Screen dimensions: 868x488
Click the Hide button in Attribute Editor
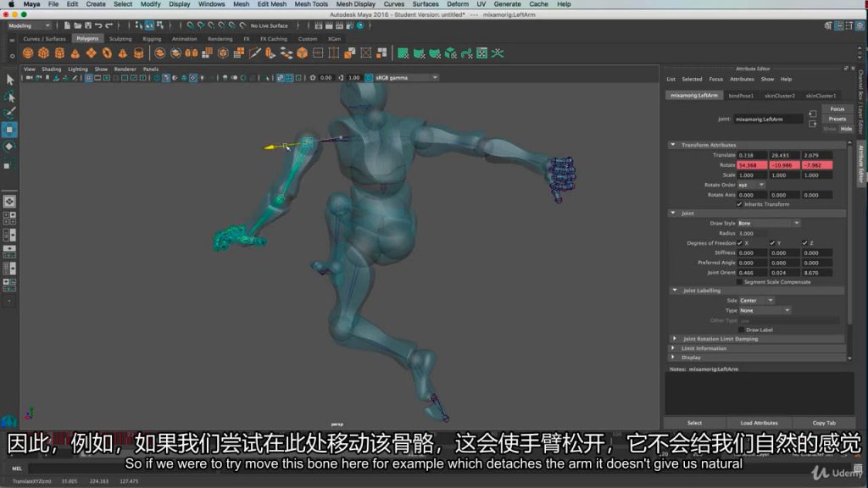click(846, 129)
